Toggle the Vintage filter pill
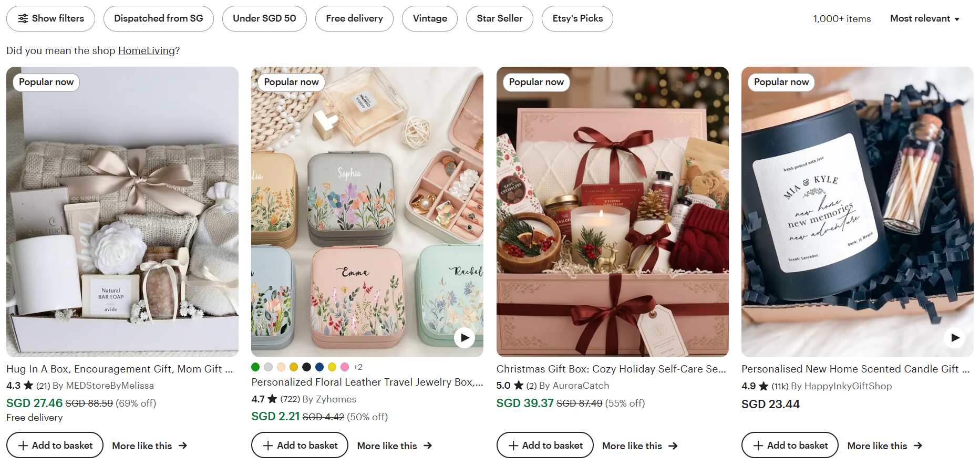 429,18
